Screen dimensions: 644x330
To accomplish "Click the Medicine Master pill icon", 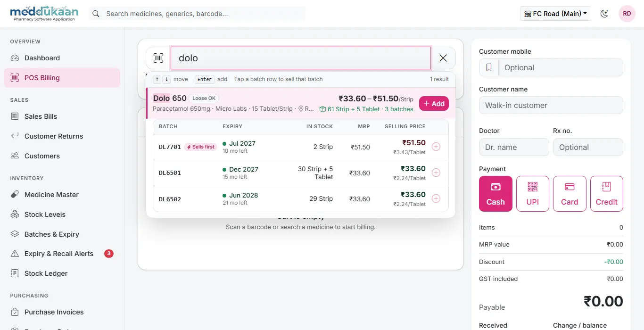I will point(15,195).
